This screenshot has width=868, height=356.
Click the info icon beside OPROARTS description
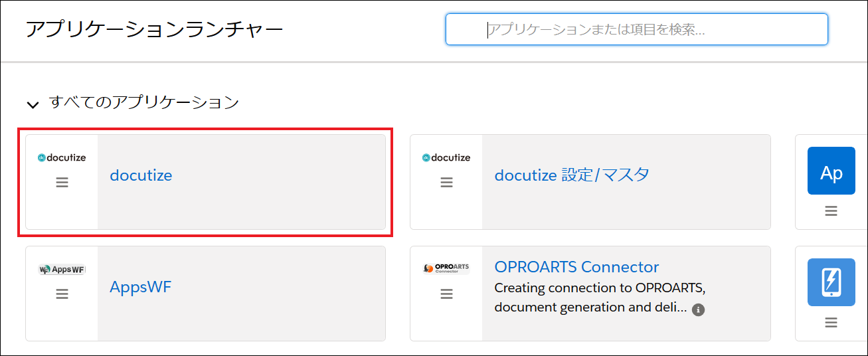tap(698, 310)
